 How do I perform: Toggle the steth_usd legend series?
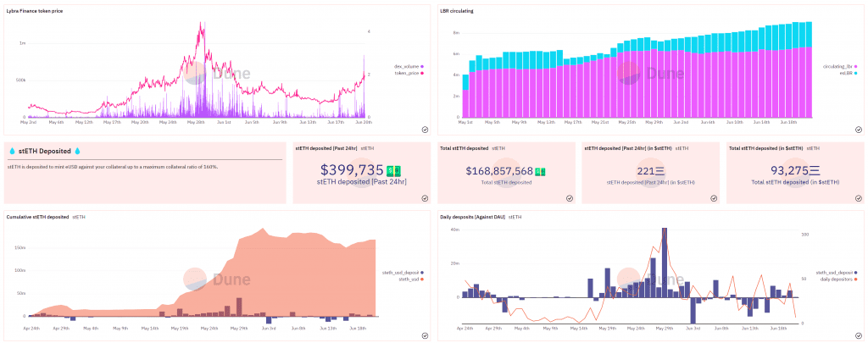tap(410, 279)
